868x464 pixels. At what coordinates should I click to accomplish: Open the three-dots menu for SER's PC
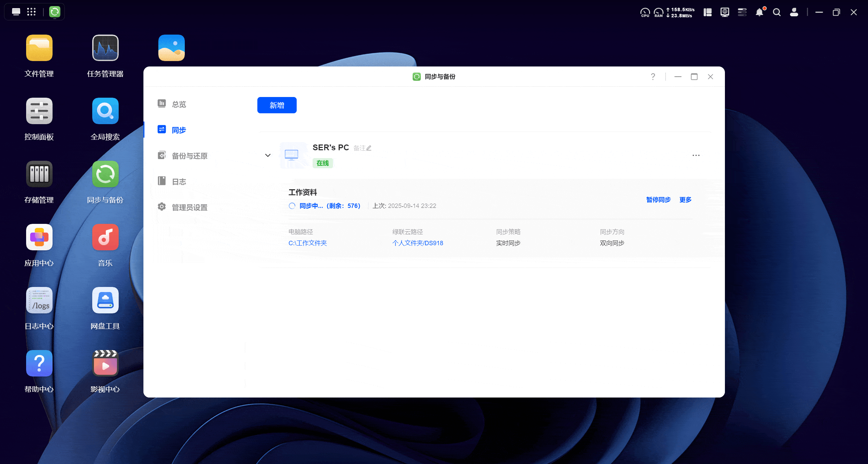pyautogui.click(x=696, y=155)
